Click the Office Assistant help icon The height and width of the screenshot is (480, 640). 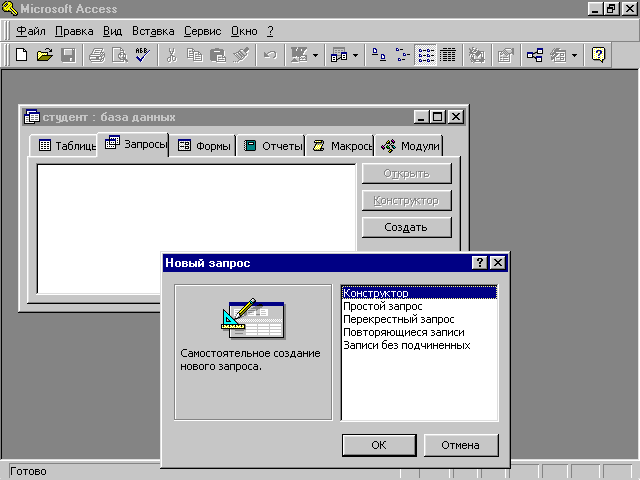(x=598, y=55)
